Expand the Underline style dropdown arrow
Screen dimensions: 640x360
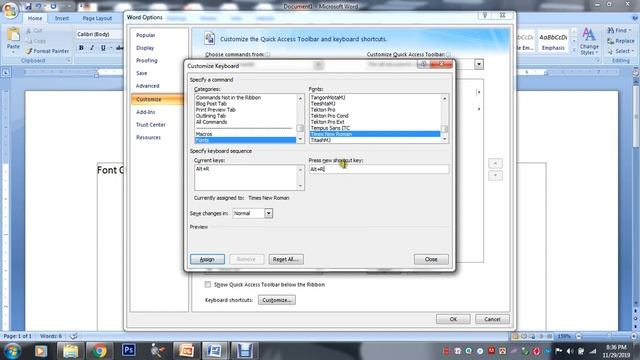click(x=111, y=48)
